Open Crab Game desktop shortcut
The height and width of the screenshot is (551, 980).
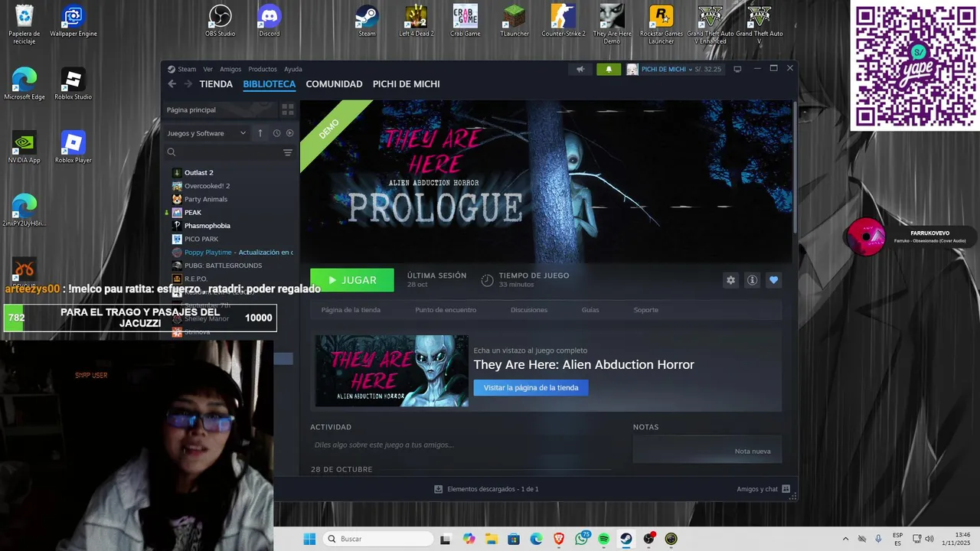click(x=465, y=21)
